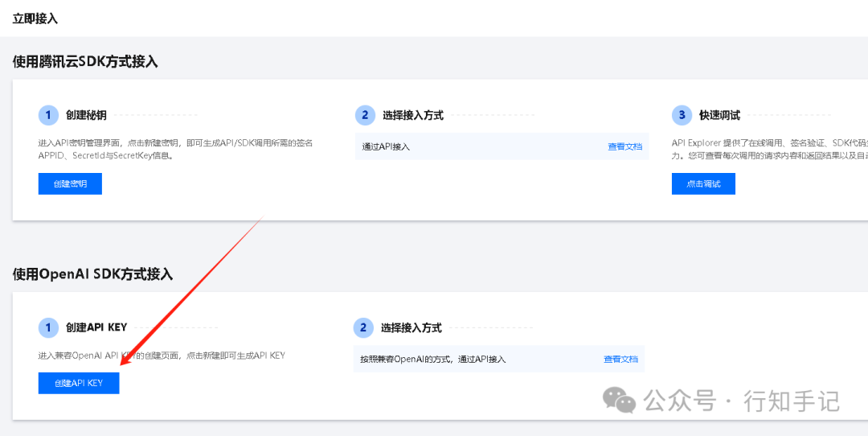Click 选择接入方式 title in 腾讯云SDK section
Screen dimensions: 868x436
point(412,115)
